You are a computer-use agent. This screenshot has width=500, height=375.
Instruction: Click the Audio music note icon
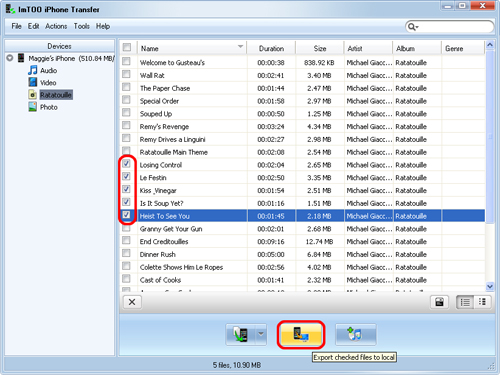click(x=33, y=70)
